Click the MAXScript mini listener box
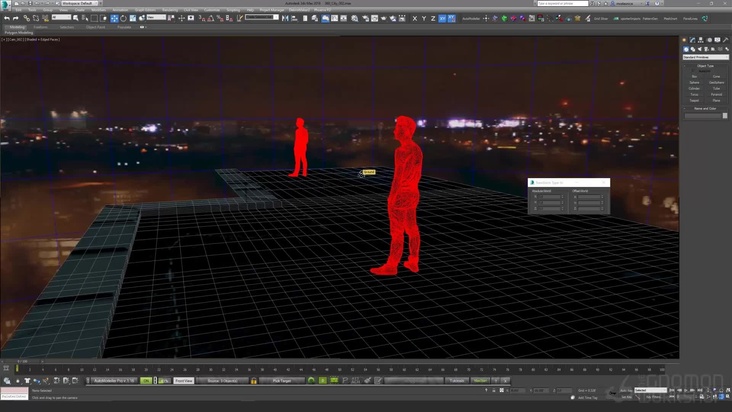This screenshot has height=412, width=732. (x=14, y=393)
